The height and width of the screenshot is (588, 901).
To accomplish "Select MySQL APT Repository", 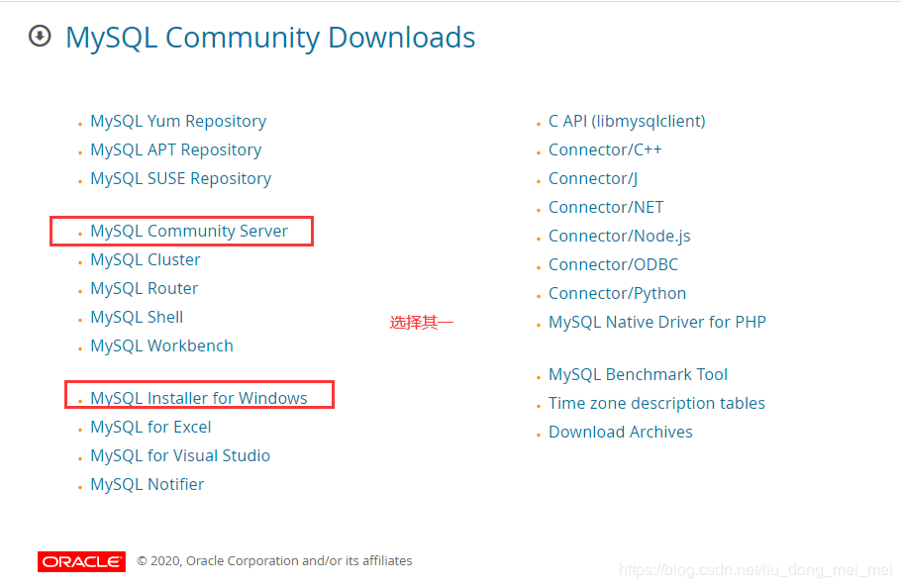I will (175, 149).
